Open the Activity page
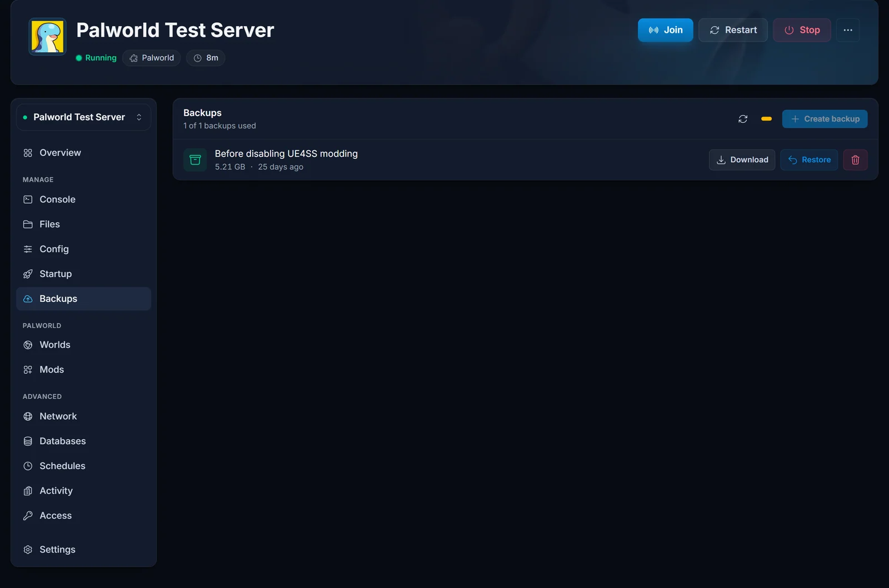Viewport: 889px width, 588px height. coord(83,491)
